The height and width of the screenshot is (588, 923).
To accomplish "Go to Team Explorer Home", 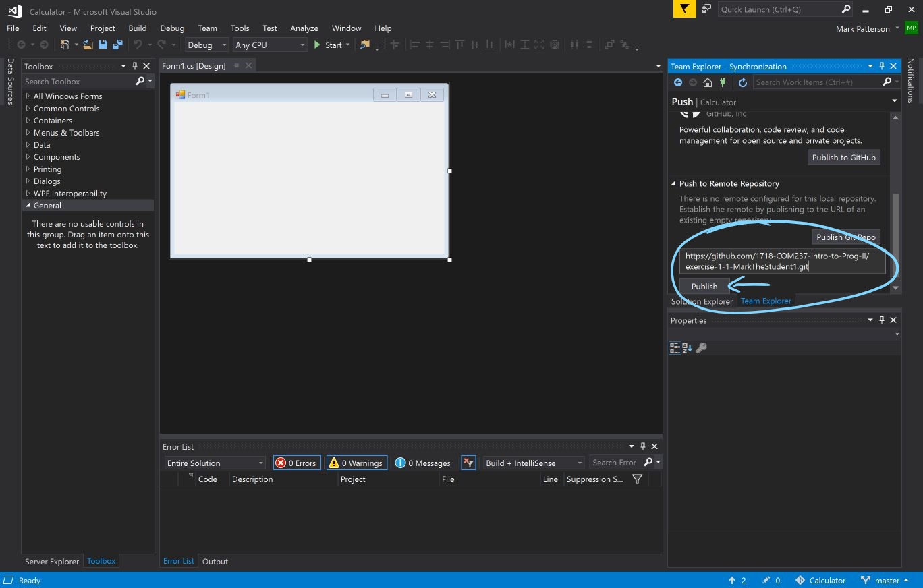I will click(707, 82).
